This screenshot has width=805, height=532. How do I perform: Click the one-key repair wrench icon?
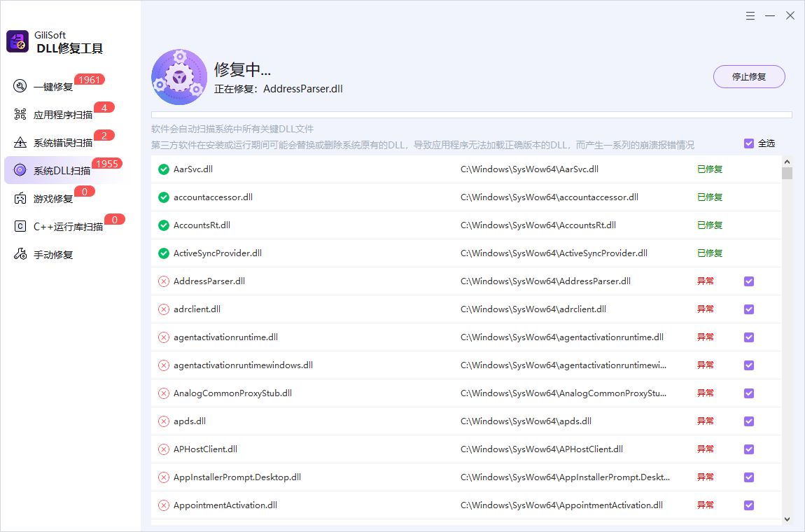pyautogui.click(x=20, y=87)
